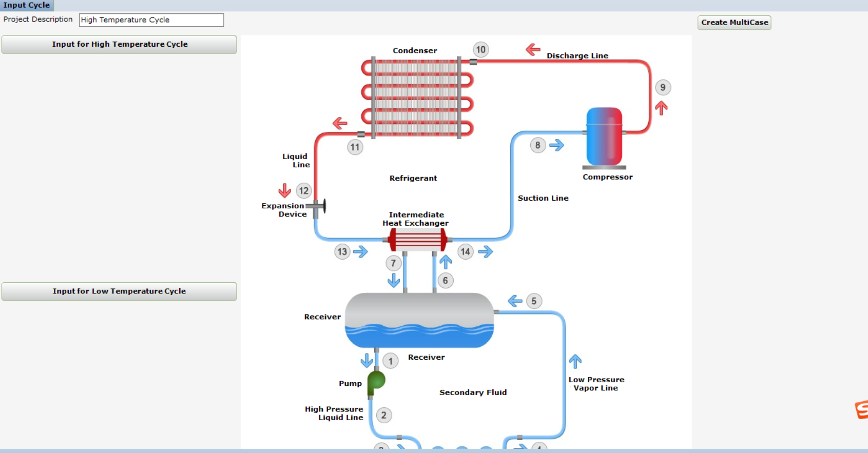Image resolution: width=868 pixels, height=453 pixels.
Task: Click state point 12 on liquid line
Action: point(304,191)
